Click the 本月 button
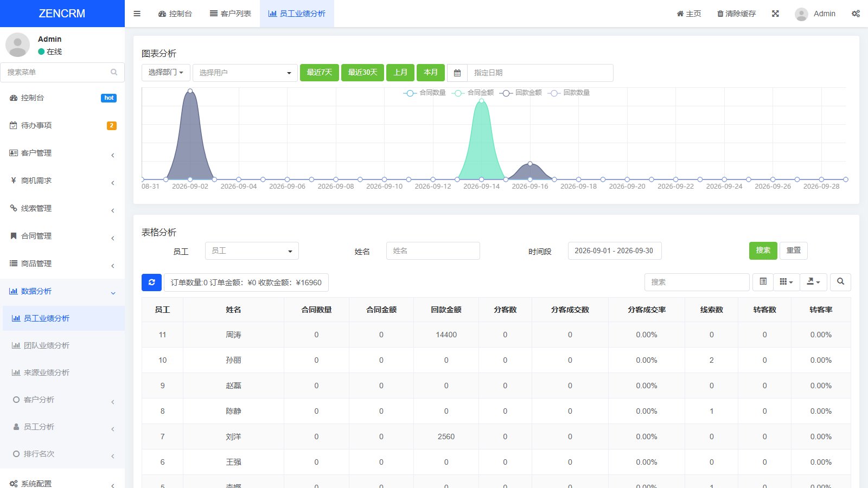This screenshot has height=488, width=868. (431, 72)
